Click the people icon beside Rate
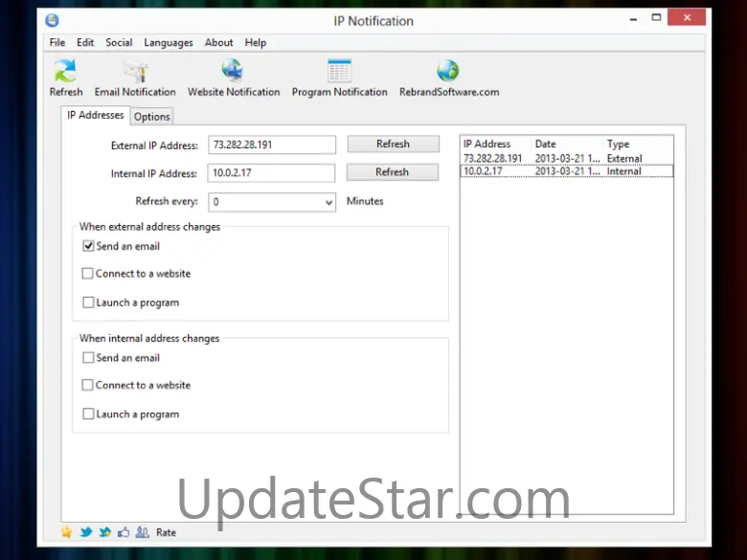 coord(142,532)
